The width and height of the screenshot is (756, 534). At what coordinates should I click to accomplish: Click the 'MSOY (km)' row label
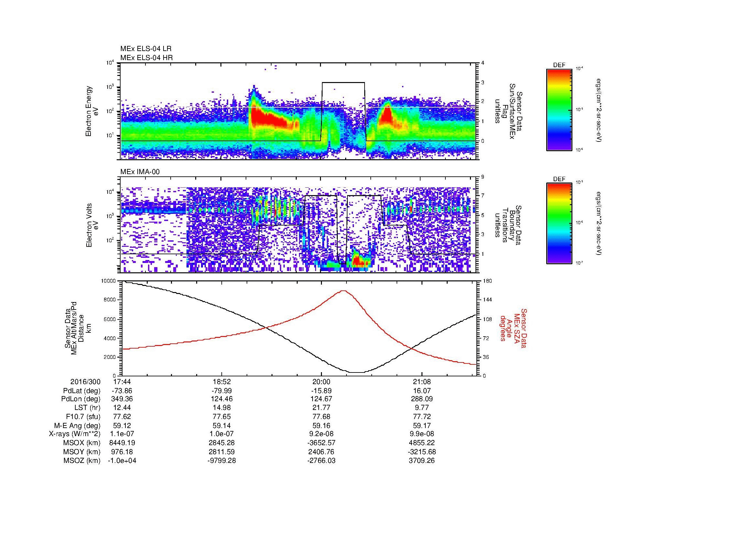click(x=82, y=452)
